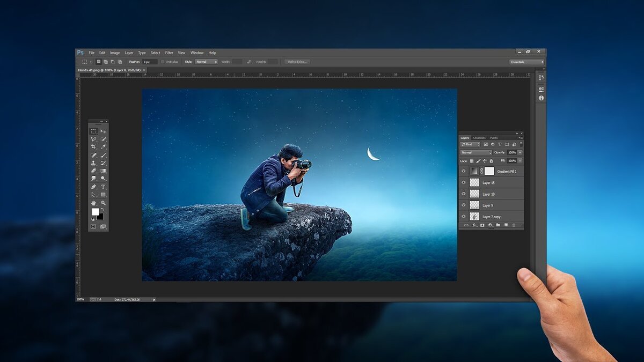Image resolution: width=644 pixels, height=362 pixels.
Task: Toggle the Anti-alias checkbox
Action: (163, 62)
